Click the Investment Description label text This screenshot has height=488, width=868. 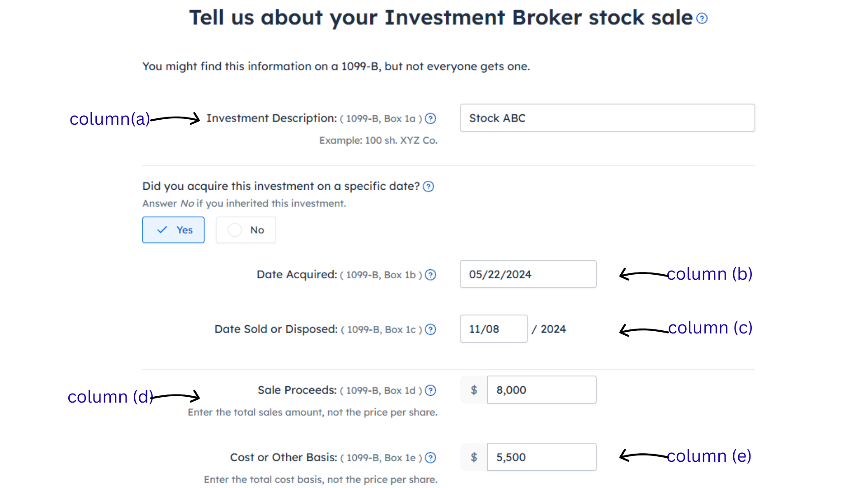point(272,118)
